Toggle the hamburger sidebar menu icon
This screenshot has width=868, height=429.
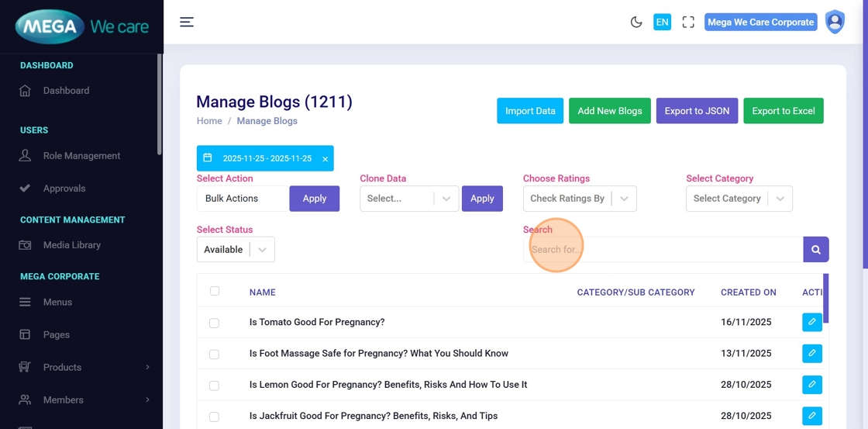coord(187,22)
